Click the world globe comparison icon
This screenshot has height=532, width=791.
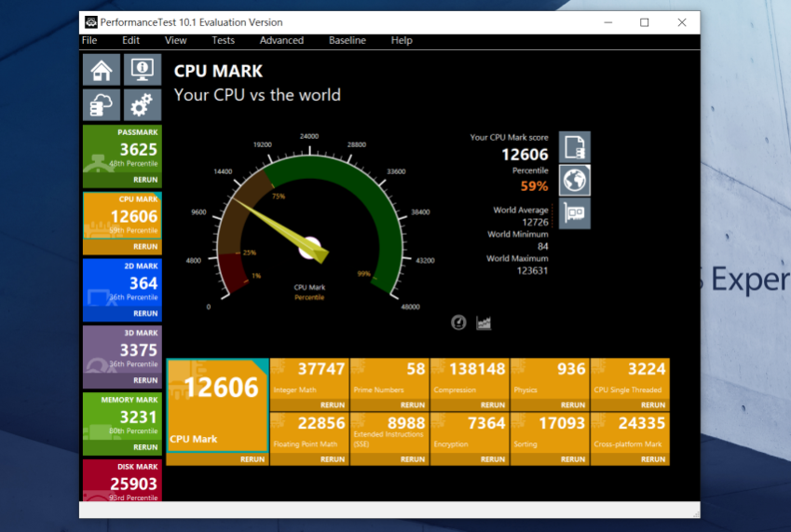(x=575, y=180)
